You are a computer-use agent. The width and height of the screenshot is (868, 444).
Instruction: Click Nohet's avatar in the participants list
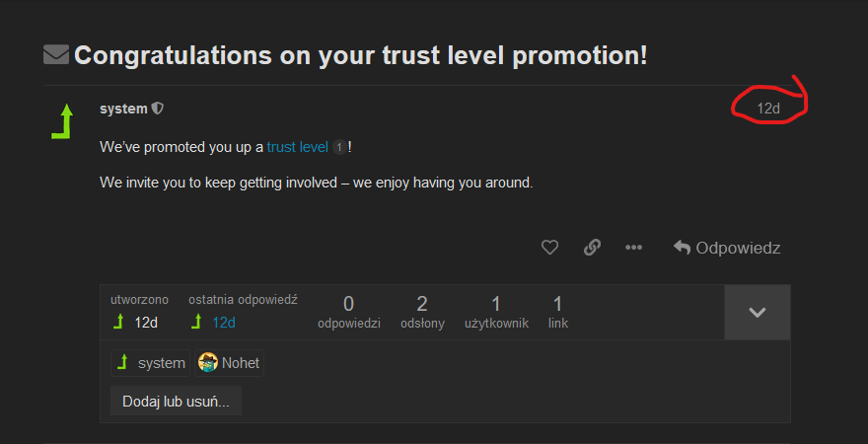[208, 363]
